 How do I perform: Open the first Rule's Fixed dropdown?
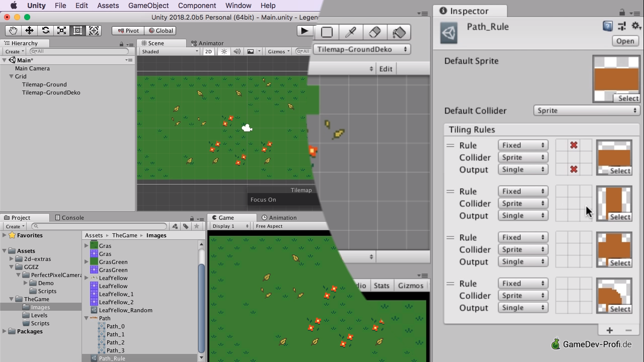coord(523,145)
